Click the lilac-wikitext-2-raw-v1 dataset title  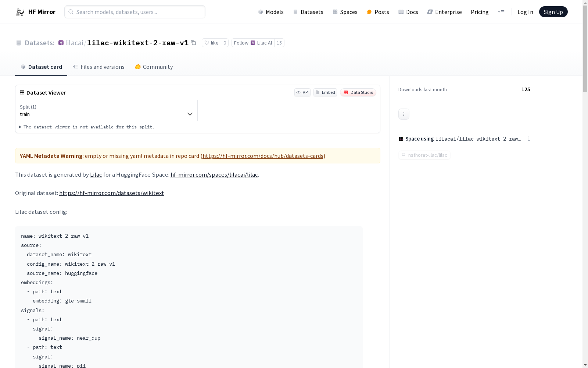pos(138,43)
